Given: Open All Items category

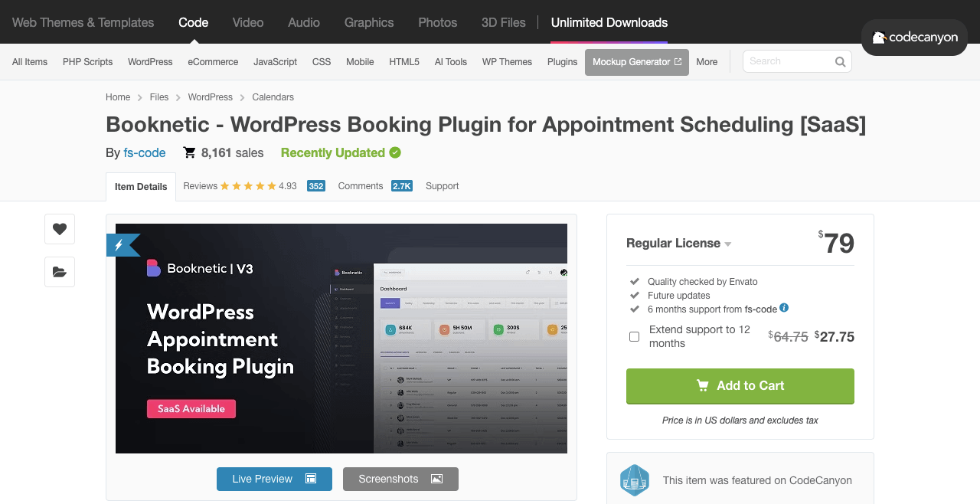Looking at the screenshot, I should point(30,62).
